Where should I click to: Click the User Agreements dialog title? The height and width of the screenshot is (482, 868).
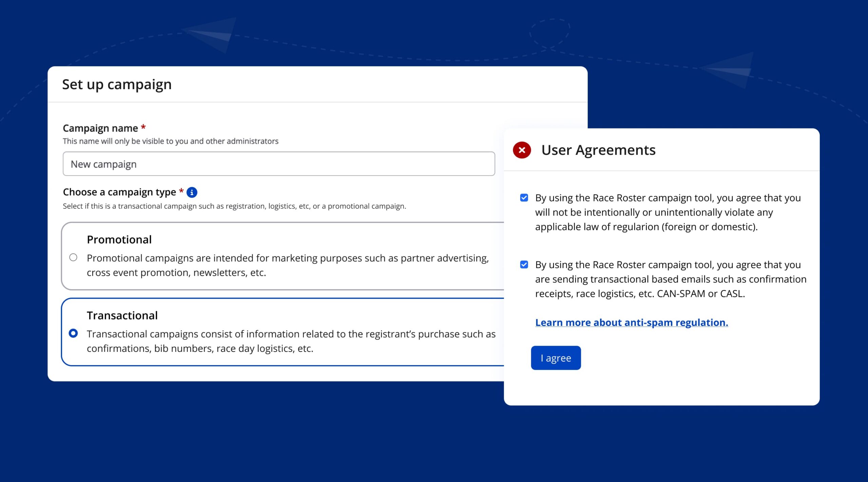(x=598, y=150)
